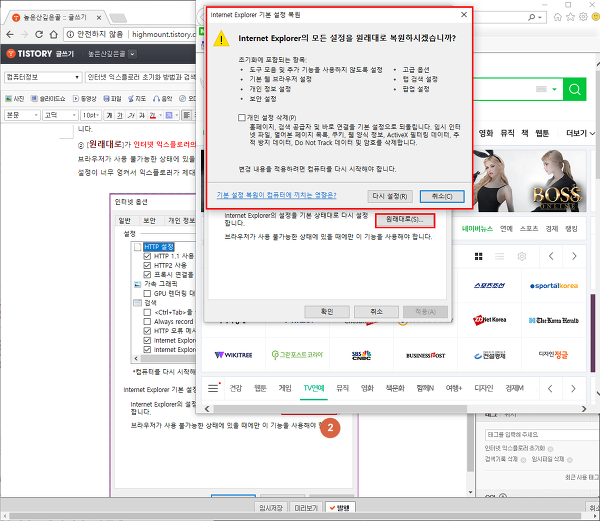Image resolution: width=600 pixels, height=521 pixels.
Task: Click 원래대로(S)... button
Action: coord(404,220)
